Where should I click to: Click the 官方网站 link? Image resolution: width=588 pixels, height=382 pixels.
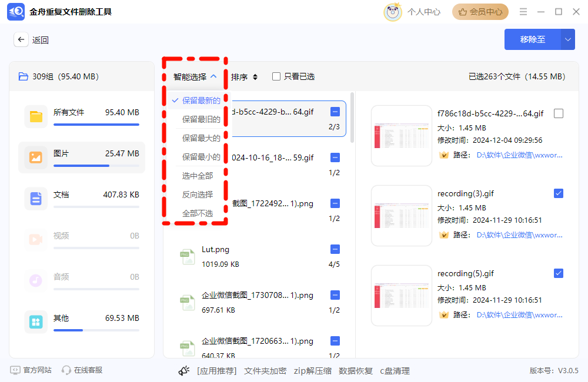pos(37,370)
